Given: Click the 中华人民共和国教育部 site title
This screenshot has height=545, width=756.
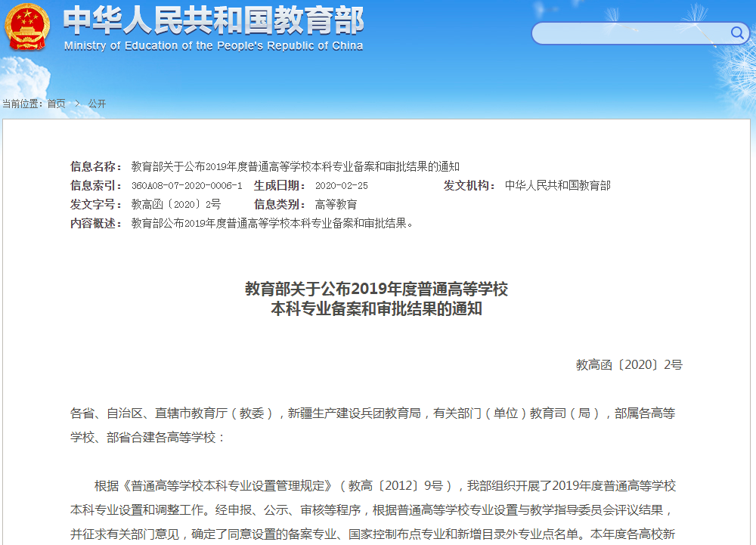Looking at the screenshot, I should point(214,20).
